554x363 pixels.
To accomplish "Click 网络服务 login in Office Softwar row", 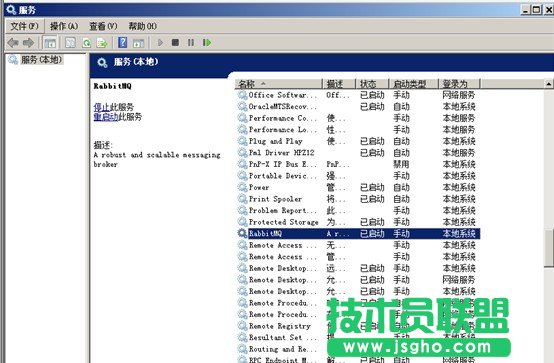I will 459,95.
